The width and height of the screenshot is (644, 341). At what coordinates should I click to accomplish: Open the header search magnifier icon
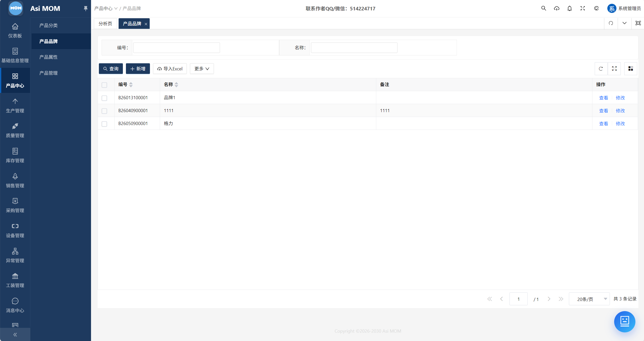543,8
